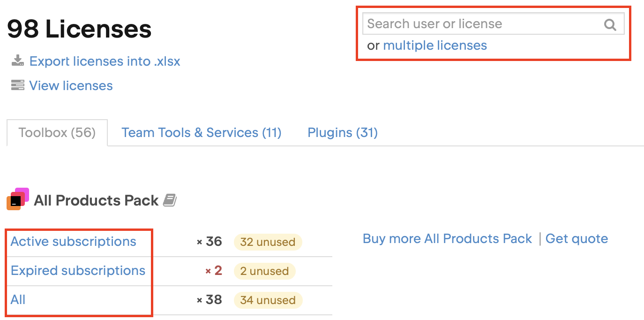The height and width of the screenshot is (320, 644).
Task: Open the multiple licenses search link
Action: (435, 46)
